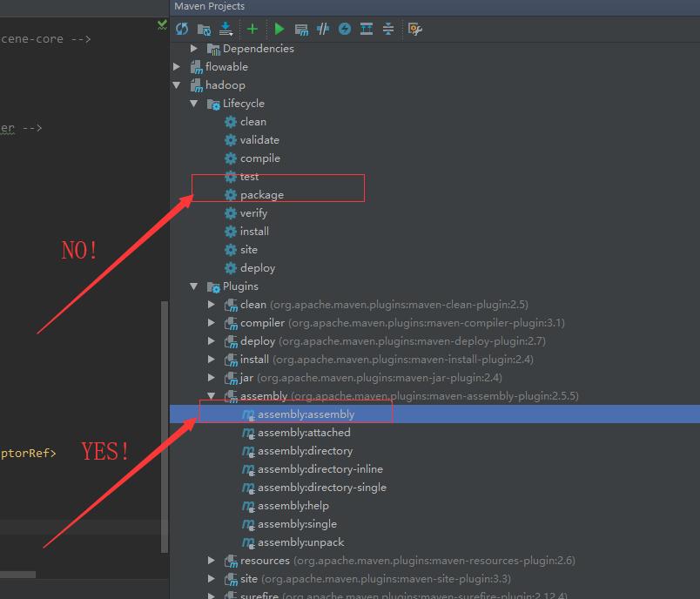Click green plus Add Maven Projects icon
The width and height of the screenshot is (700, 599).
pos(252,29)
